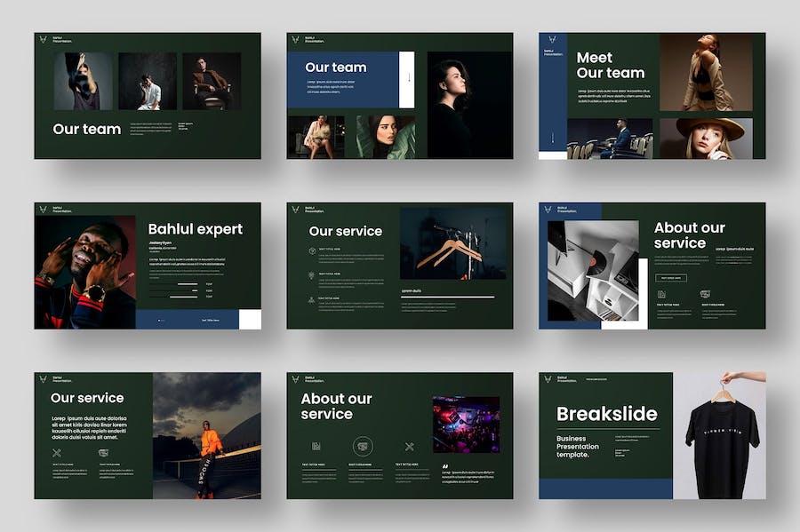This screenshot has height=532, width=800.
Task: Click the wooden hanger photo in Our service slide
Action: (452, 244)
